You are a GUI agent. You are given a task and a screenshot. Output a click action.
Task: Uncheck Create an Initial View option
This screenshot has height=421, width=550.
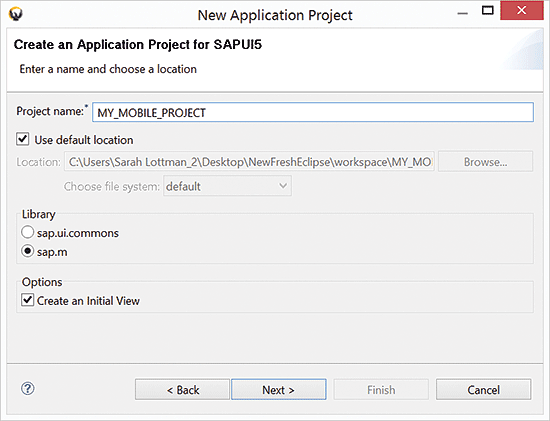tap(27, 300)
